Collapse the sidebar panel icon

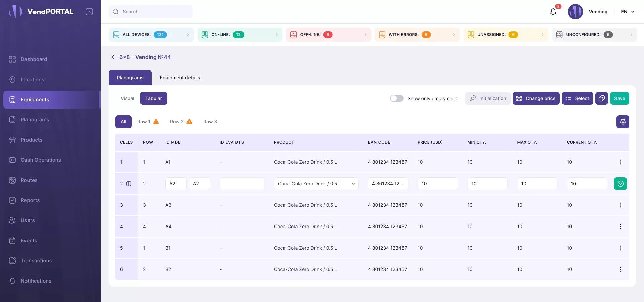tap(89, 12)
